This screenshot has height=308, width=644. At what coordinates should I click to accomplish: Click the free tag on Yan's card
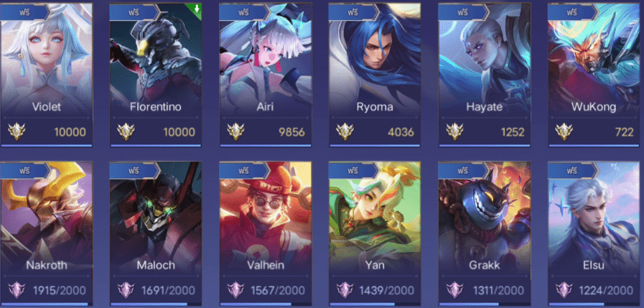tap(353, 170)
